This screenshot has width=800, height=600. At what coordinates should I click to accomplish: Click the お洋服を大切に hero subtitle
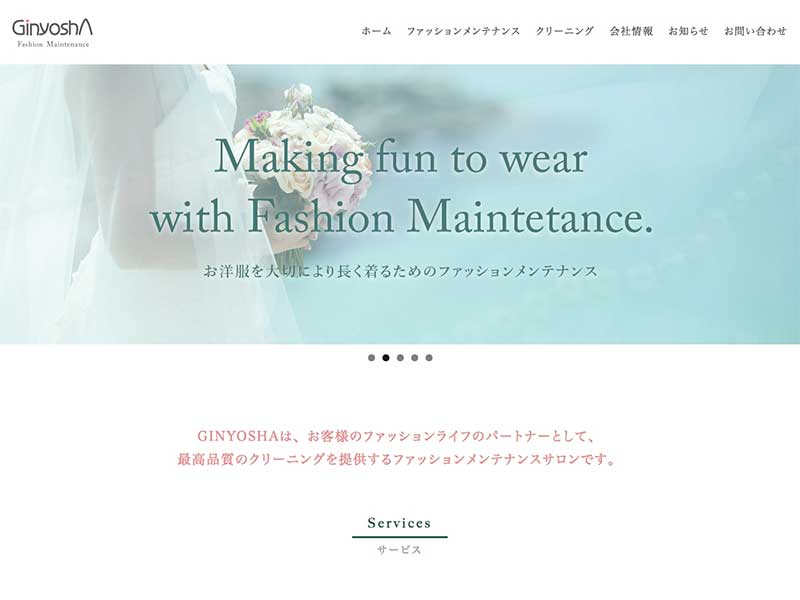point(401,271)
